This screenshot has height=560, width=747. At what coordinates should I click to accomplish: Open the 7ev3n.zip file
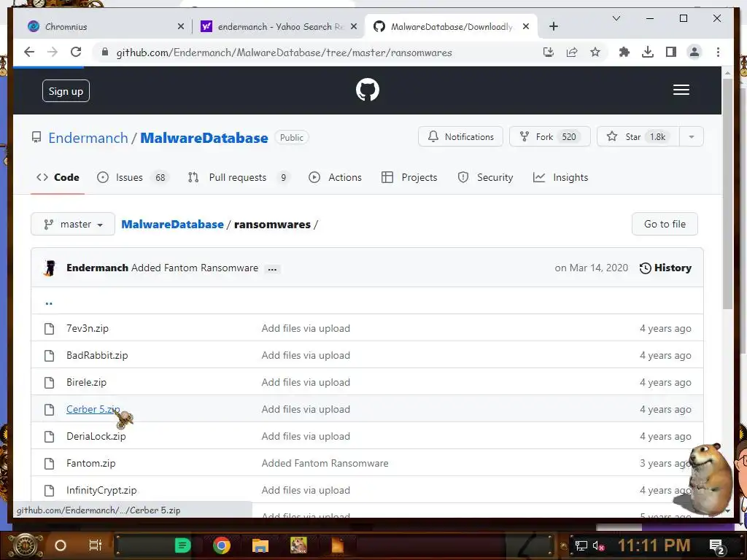[x=88, y=328]
